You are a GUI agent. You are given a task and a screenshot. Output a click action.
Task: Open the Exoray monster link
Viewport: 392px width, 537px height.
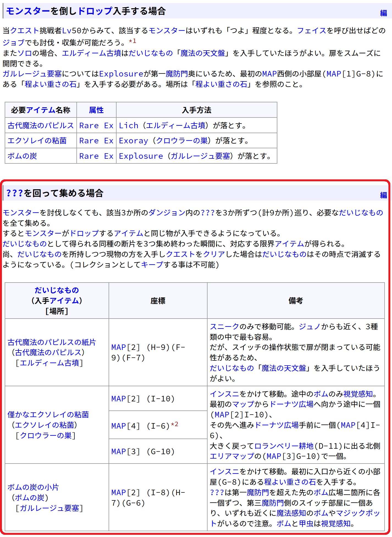click(x=133, y=141)
